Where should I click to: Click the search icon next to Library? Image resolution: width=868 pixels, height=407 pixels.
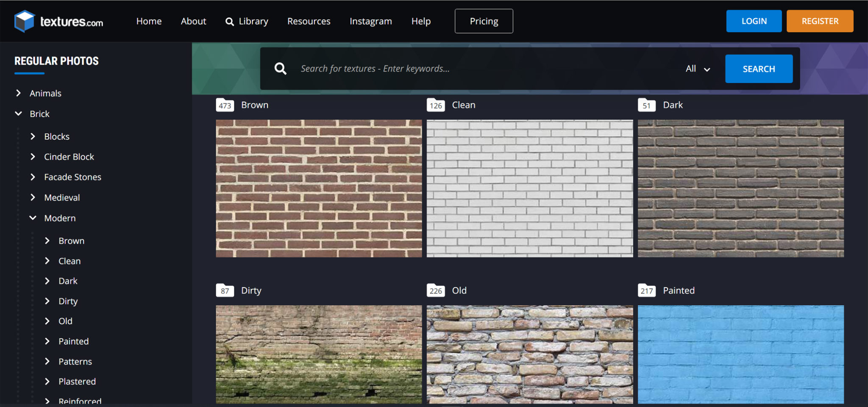(229, 21)
